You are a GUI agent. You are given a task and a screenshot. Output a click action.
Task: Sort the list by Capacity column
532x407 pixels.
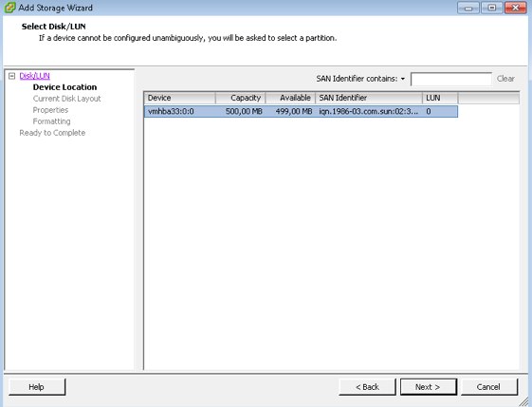click(x=241, y=98)
